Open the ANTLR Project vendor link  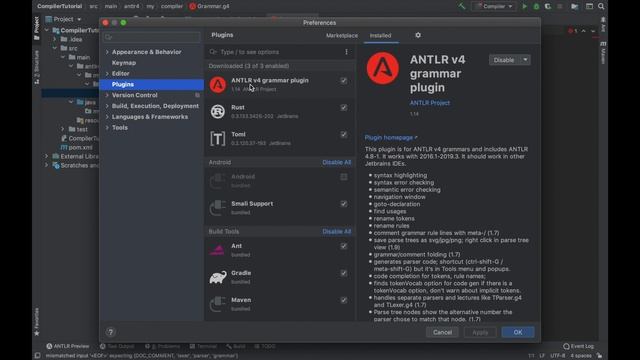point(429,103)
